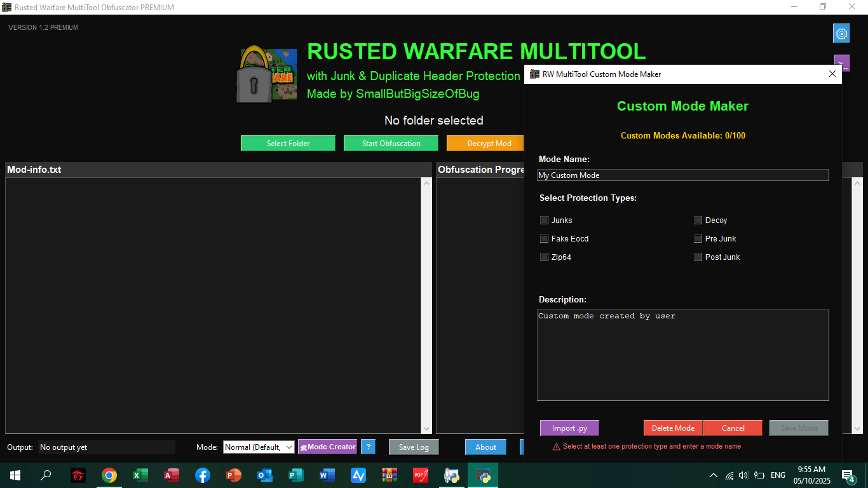
Task: Open Excel from the taskbar
Action: (140, 475)
